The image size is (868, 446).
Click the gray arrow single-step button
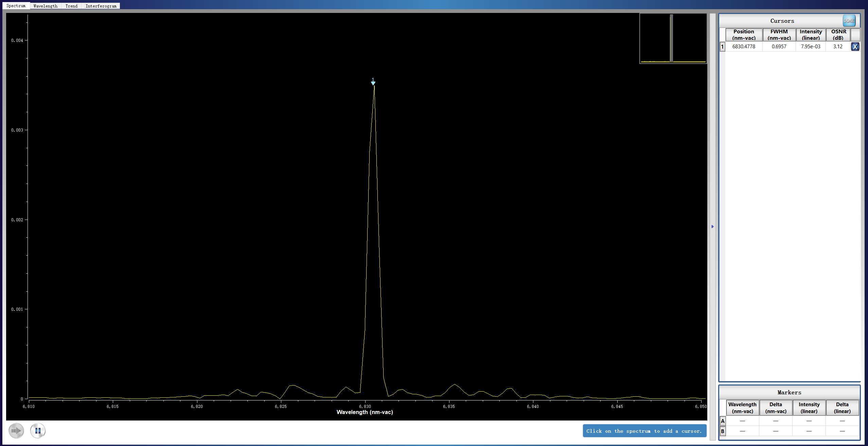(16, 431)
